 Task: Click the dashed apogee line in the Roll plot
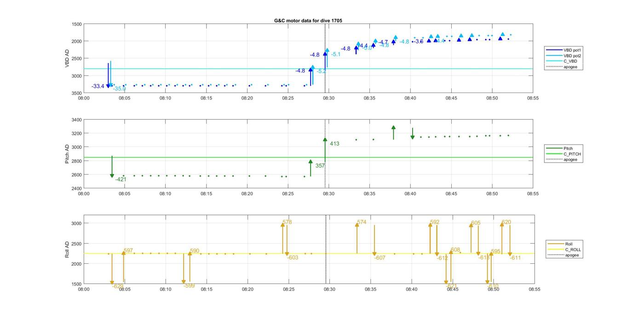click(x=326, y=249)
